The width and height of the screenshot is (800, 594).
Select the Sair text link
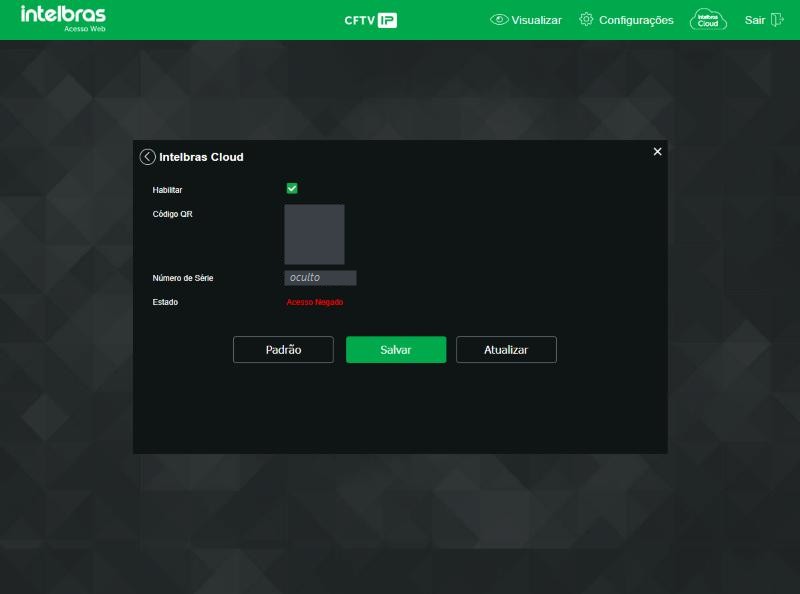tap(755, 20)
